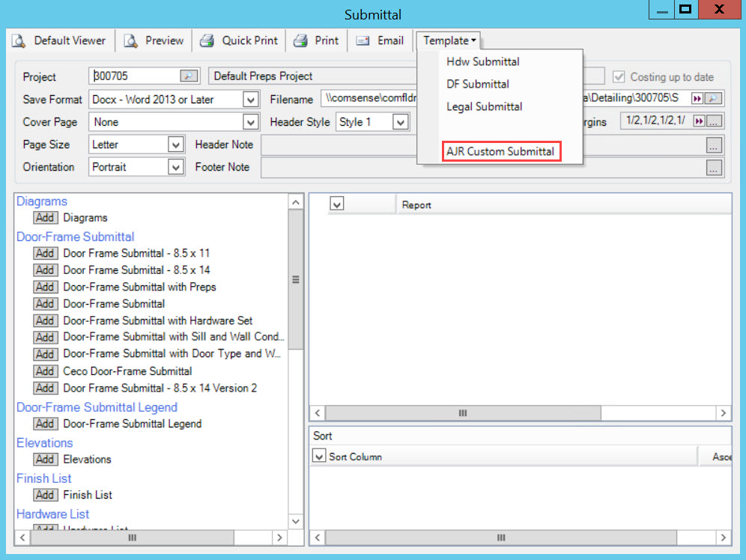The width and height of the screenshot is (746, 560).
Task: Choose DF Submittal template
Action: point(478,84)
